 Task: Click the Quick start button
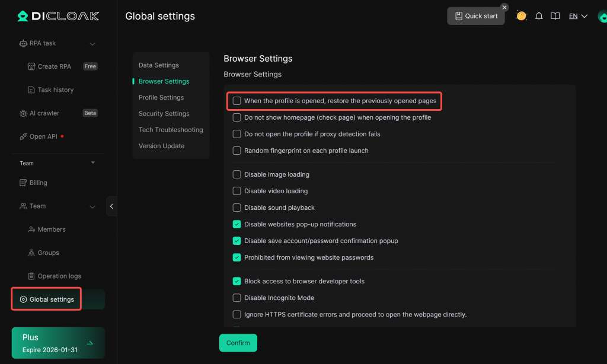point(476,16)
